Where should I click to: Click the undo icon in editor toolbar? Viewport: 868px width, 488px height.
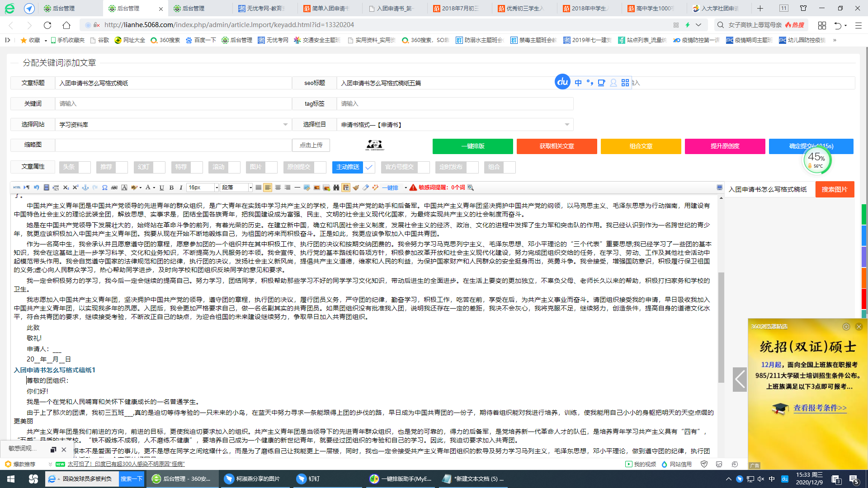36,188
